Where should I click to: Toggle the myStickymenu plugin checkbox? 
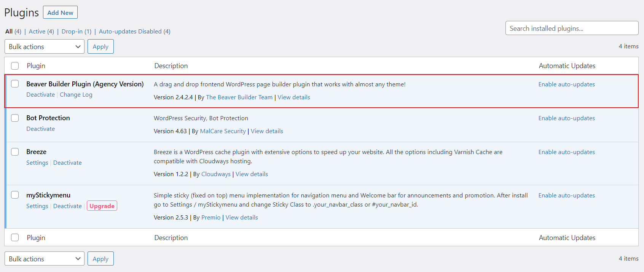pos(15,195)
